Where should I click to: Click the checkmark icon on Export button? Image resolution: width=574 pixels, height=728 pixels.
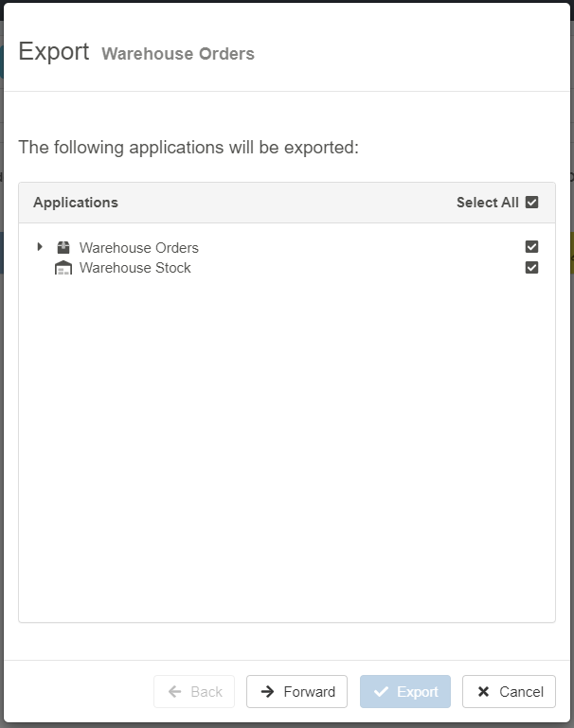[x=381, y=692]
